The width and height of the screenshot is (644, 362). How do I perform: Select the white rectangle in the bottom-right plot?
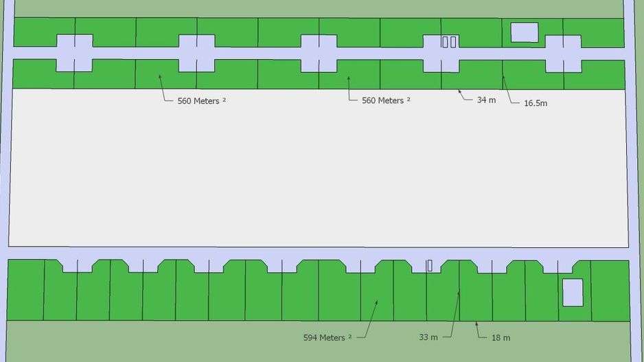click(573, 292)
